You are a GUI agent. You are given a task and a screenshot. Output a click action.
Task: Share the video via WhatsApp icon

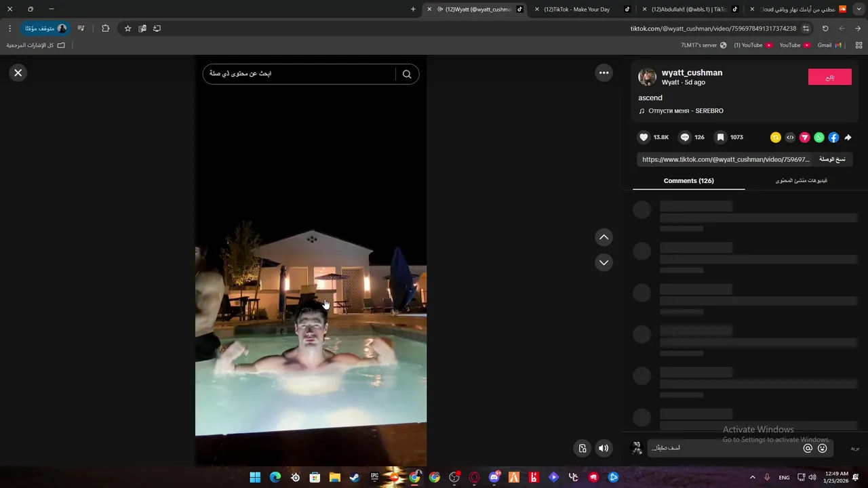(819, 137)
